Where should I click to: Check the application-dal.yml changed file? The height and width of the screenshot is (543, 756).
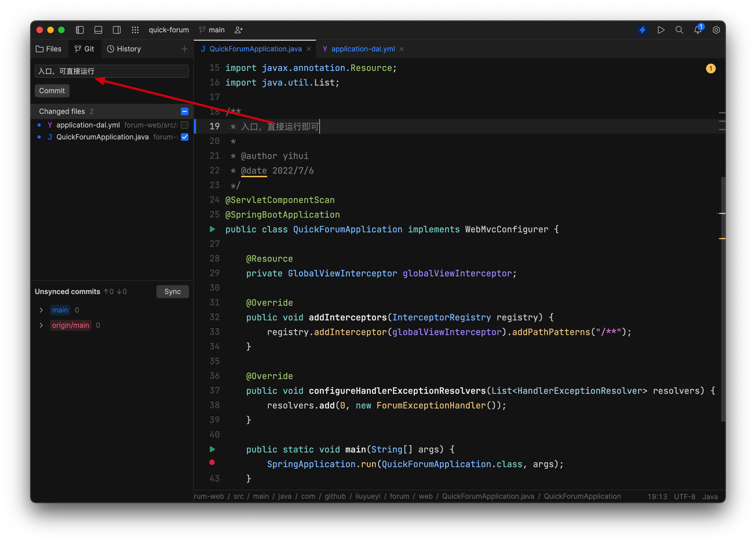point(185,125)
